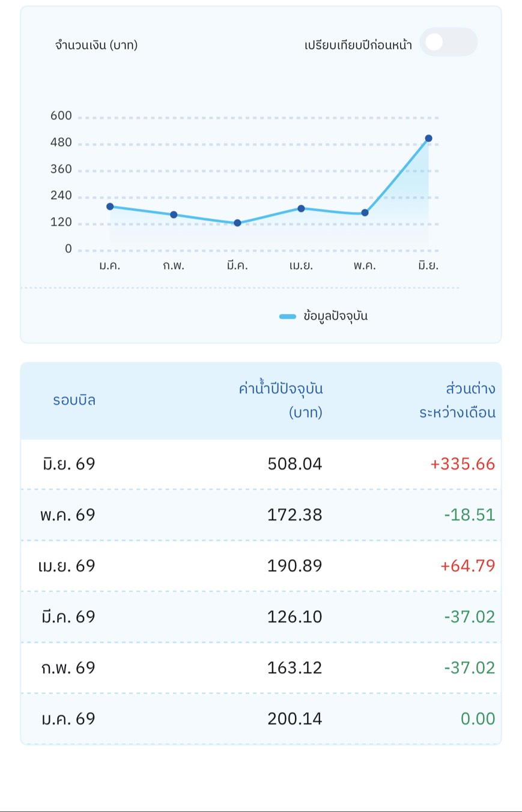The width and height of the screenshot is (522, 812).
Task: Click the 508.04 amount value
Action: click(x=295, y=464)
